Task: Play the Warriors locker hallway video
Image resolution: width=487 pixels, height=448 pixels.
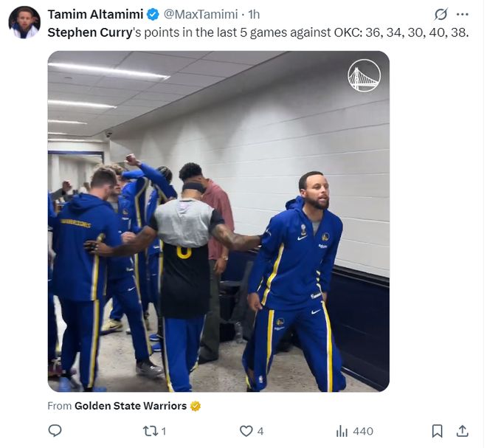Action: (x=218, y=221)
